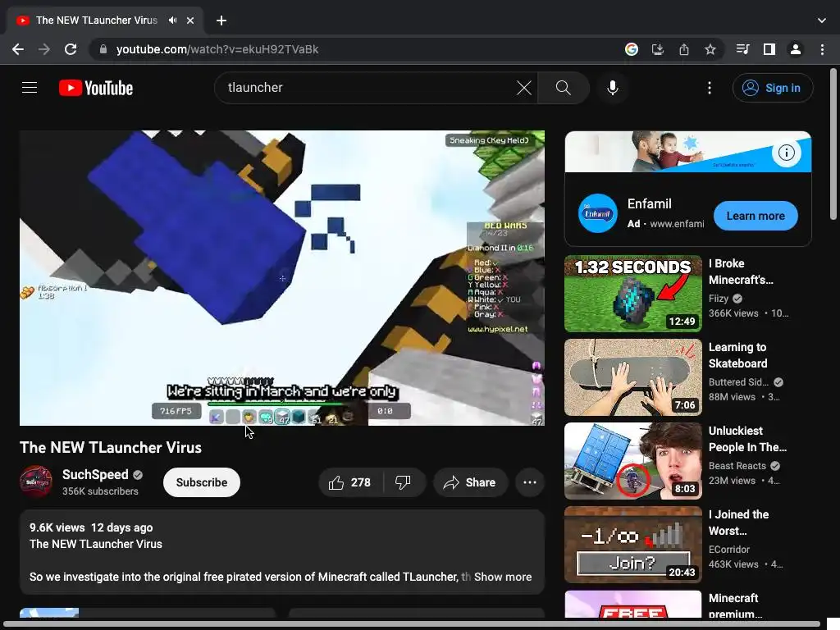Viewport: 840px width, 630px height.
Task: Click the vertical page scrollbar
Action: tap(833, 144)
